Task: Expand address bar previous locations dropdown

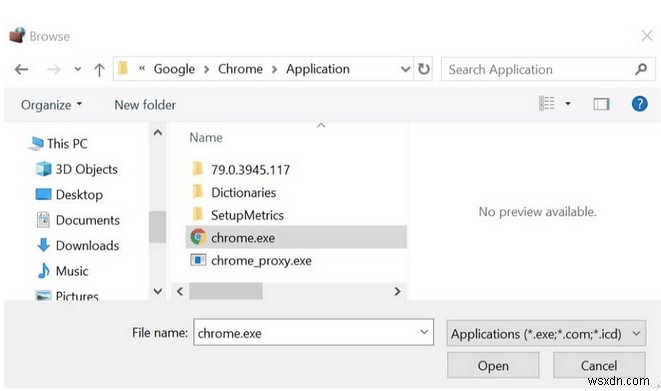Action: (x=406, y=69)
